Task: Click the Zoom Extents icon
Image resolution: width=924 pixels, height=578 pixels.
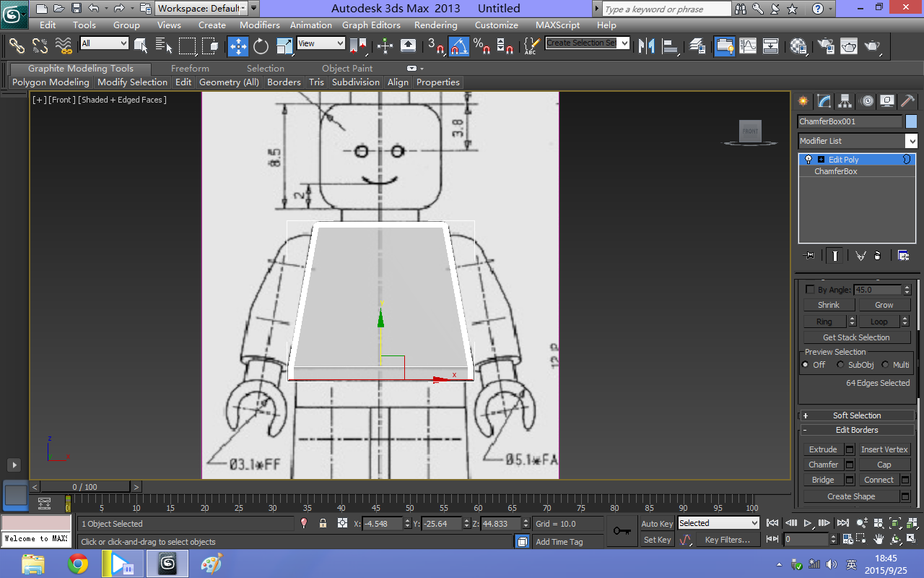Action: pyautogui.click(x=895, y=524)
